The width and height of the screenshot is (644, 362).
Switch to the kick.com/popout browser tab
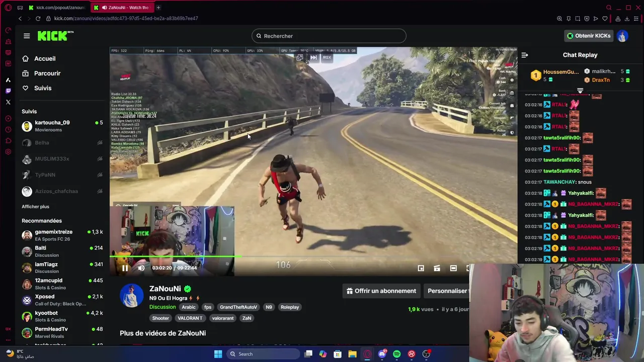point(57,8)
